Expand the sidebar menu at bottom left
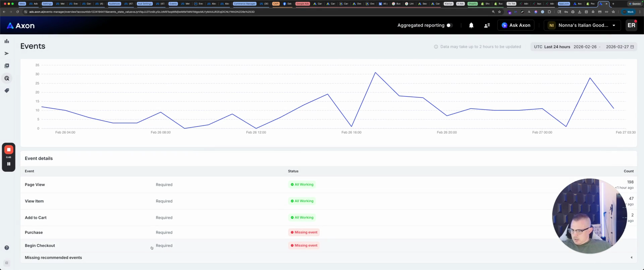Image resolution: width=644 pixels, height=270 pixels. pyautogui.click(x=7, y=263)
